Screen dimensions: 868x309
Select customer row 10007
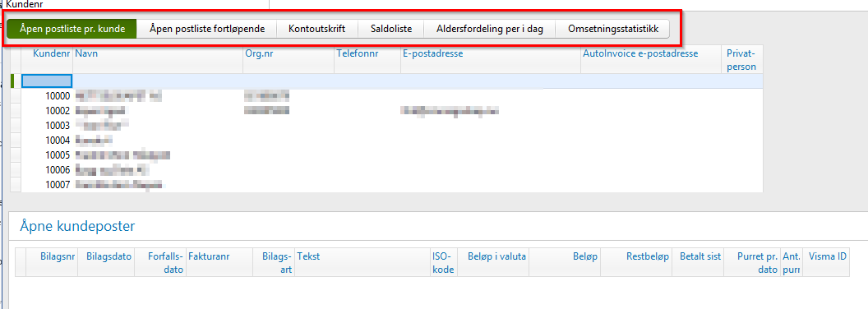(386, 185)
